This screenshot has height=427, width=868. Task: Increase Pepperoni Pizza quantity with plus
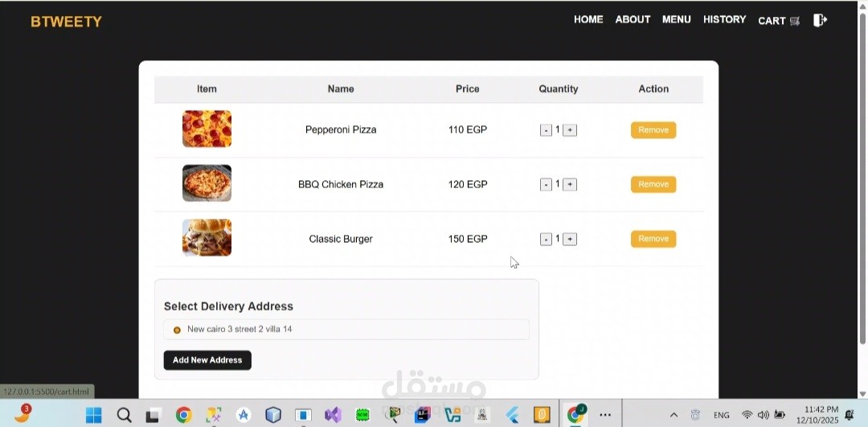pos(570,130)
